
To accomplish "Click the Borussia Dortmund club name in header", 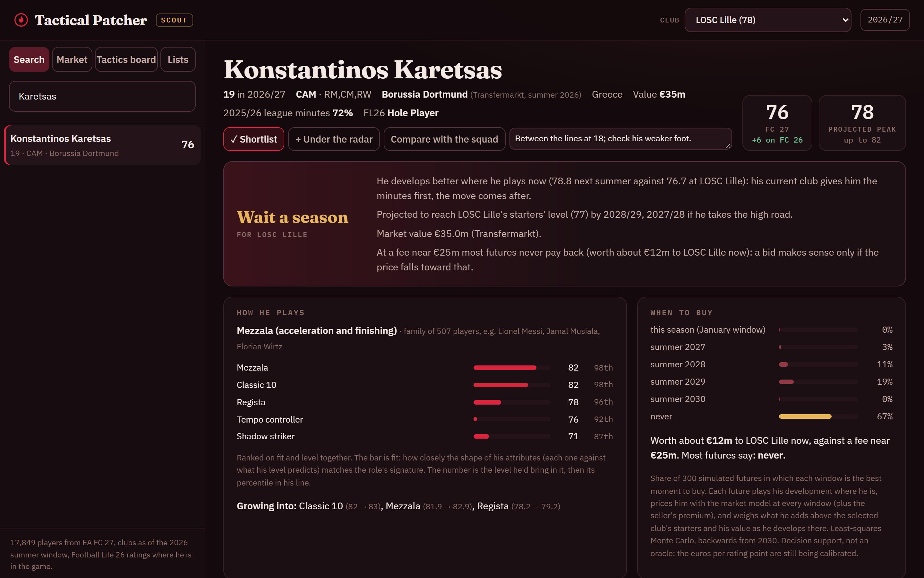I will [424, 94].
